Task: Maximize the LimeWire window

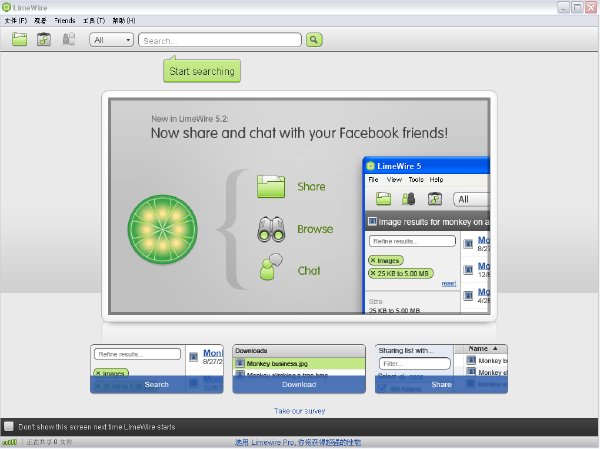Action: point(577,7)
